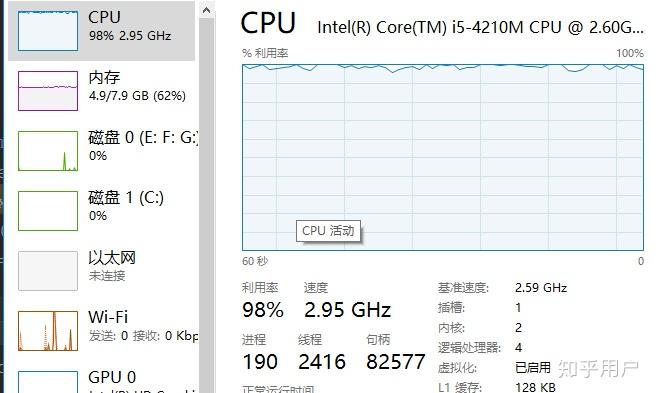Select the 内存 4.9/7.9 GB entry
Image resolution: width=658 pixels, height=393 pixels.
pyautogui.click(x=137, y=86)
